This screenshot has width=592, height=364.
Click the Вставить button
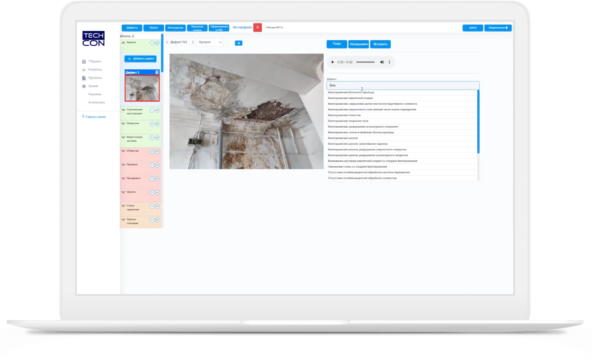[x=380, y=44]
